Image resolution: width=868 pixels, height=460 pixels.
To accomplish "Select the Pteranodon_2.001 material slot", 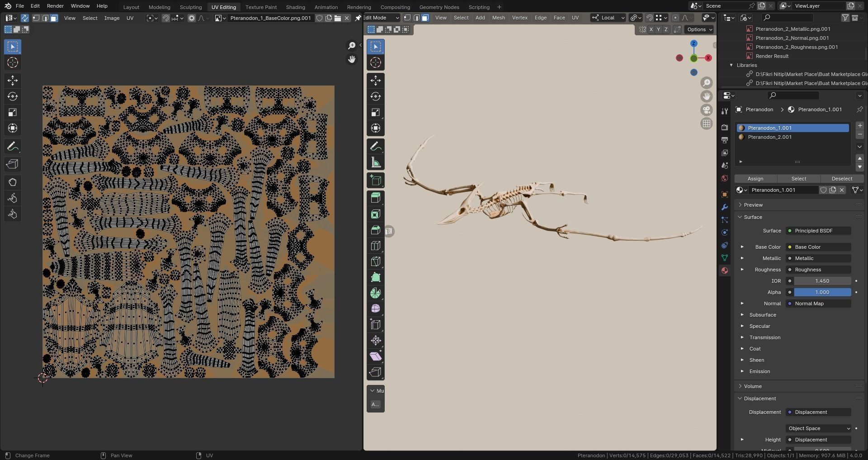I will click(x=793, y=137).
